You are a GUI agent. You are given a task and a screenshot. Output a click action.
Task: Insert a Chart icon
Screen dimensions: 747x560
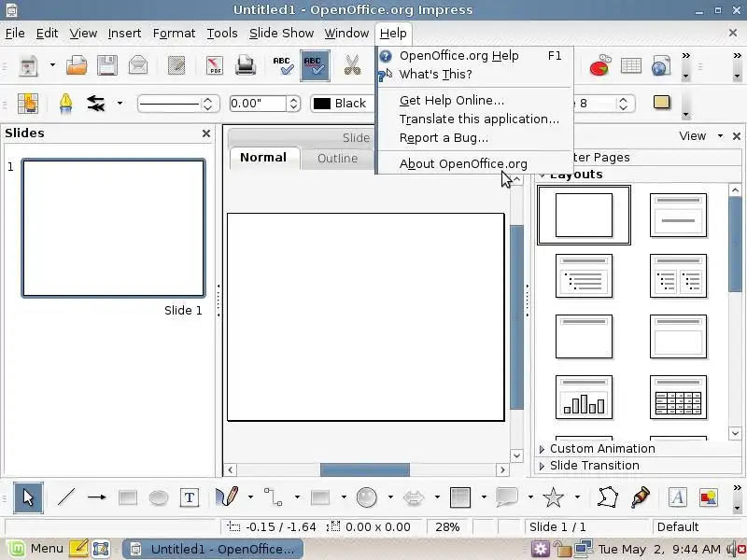point(599,65)
